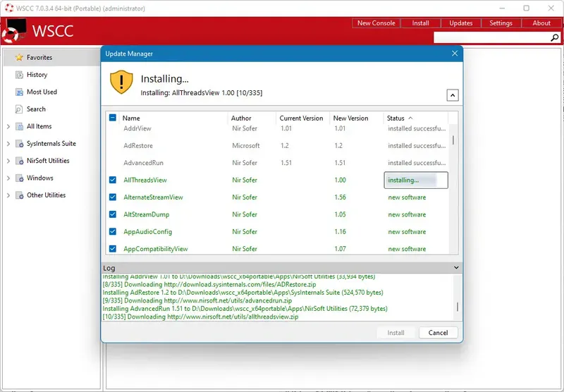Expand the Other Utilities tree node
564x392 pixels.
(8, 195)
